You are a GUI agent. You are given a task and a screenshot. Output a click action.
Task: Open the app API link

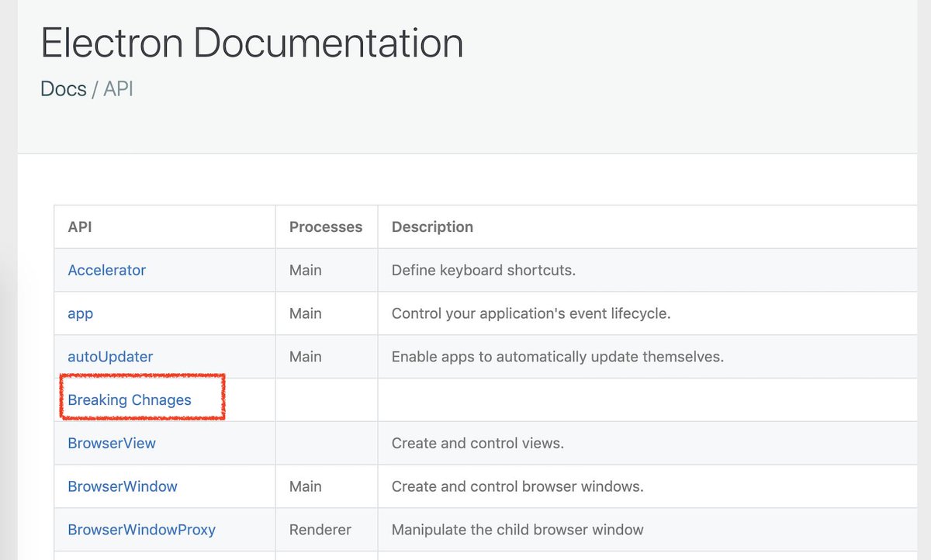click(81, 314)
